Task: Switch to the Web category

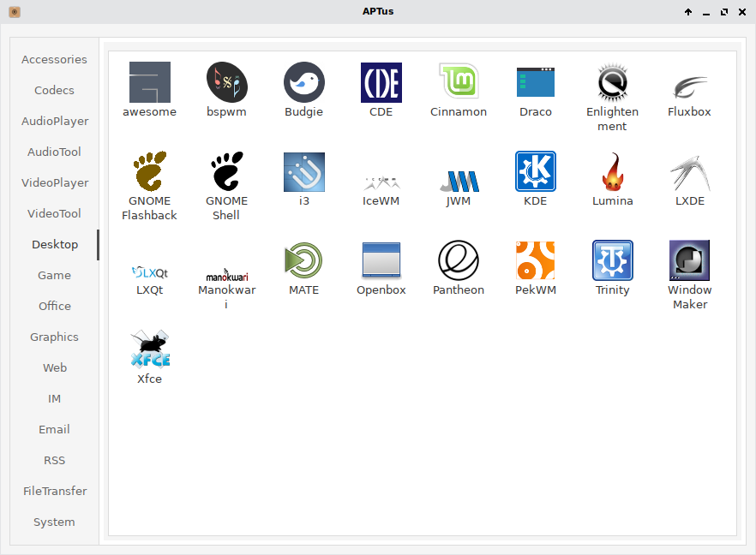Action: point(55,367)
